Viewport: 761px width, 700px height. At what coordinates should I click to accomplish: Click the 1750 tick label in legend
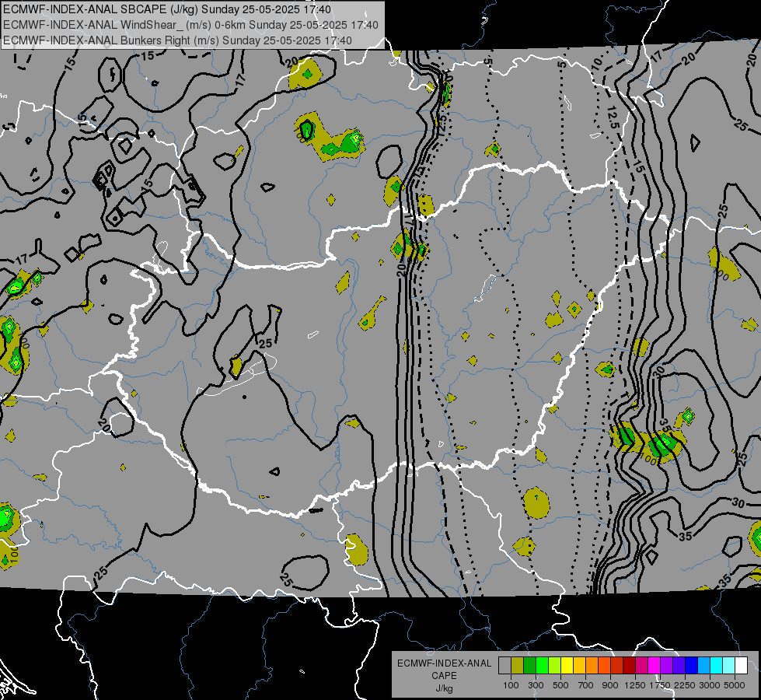661,685
